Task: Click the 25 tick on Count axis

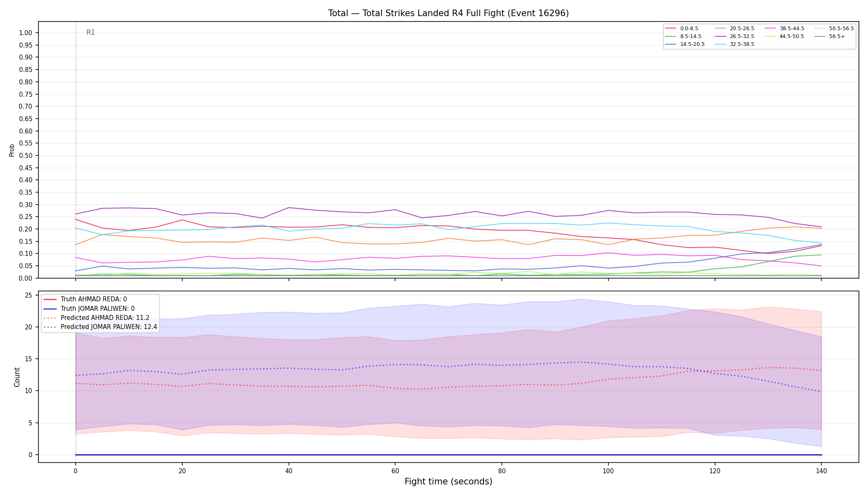Action: (x=29, y=295)
